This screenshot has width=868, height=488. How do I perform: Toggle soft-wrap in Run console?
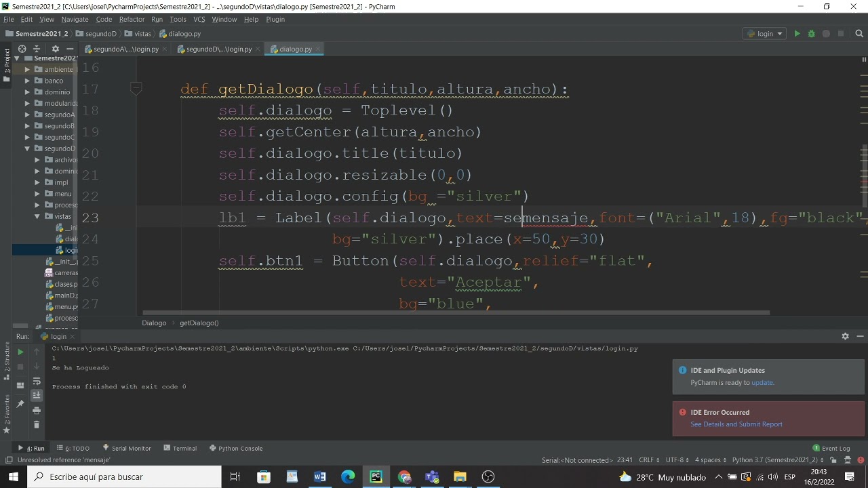(37, 382)
